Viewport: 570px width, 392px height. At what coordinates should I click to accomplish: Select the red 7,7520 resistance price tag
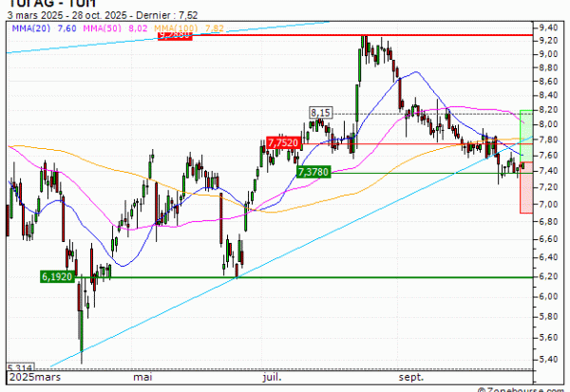[x=284, y=142]
